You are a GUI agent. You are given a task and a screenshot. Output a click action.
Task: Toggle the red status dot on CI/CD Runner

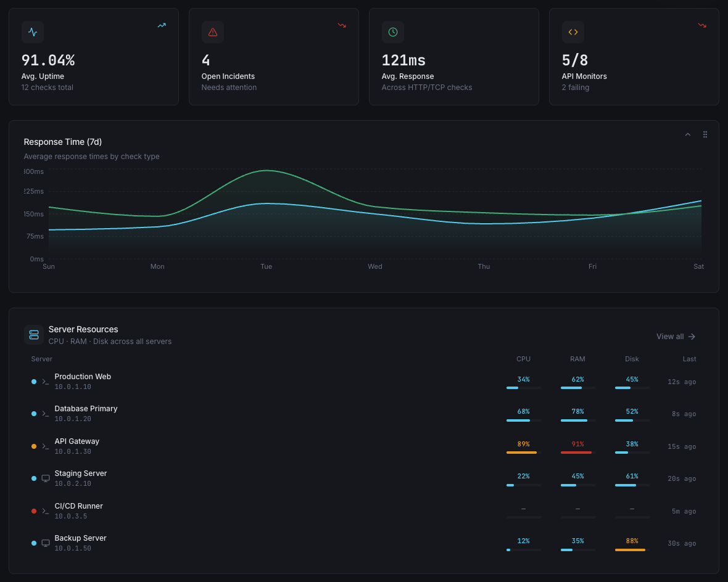[34, 510]
